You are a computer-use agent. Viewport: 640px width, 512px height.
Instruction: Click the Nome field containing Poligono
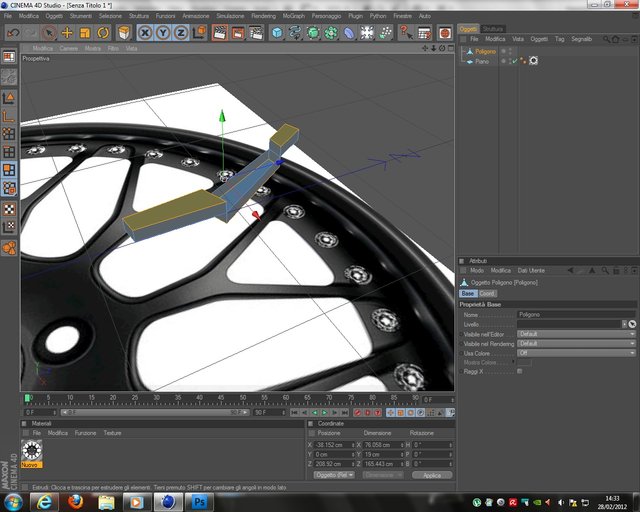click(576, 314)
